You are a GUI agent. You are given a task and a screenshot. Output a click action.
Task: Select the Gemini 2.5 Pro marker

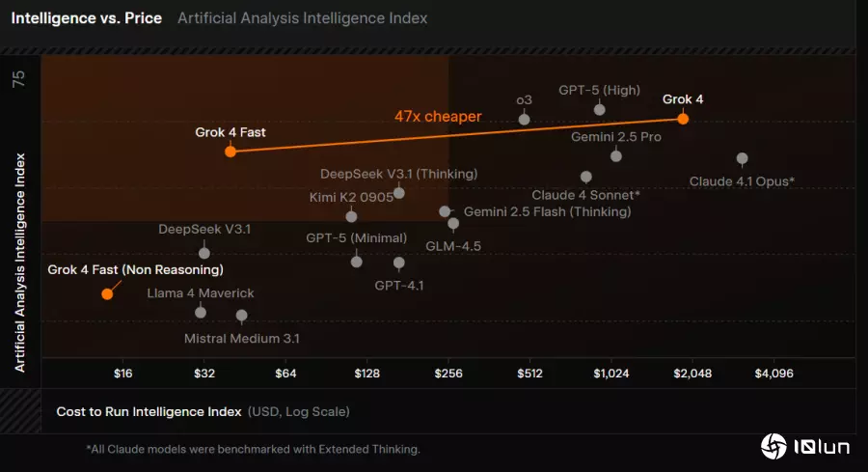[x=616, y=156]
